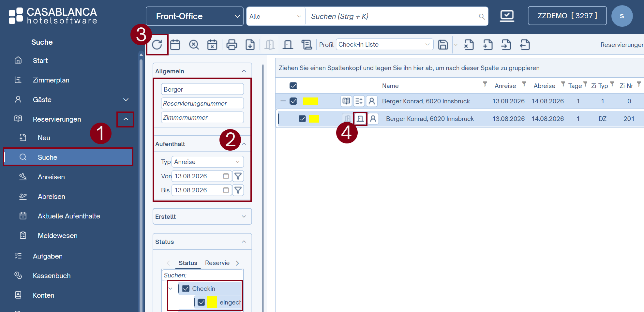The height and width of the screenshot is (312, 644).
Task: Click the Von date filter funnel icon
Action: [x=238, y=176]
